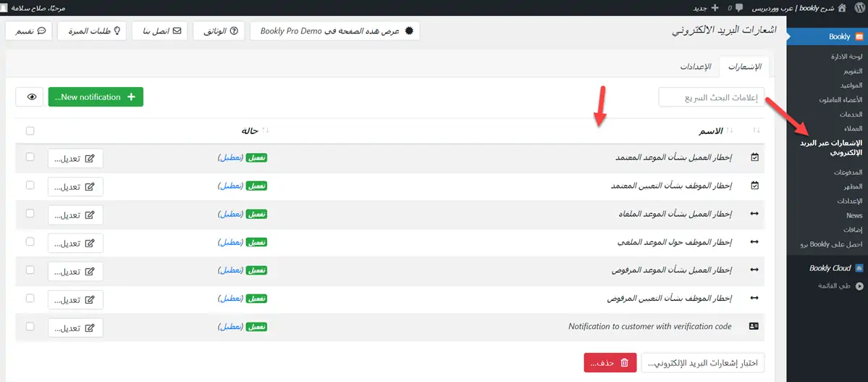This screenshot has height=382, width=868.
Task: Click اختبار إشعارات البريد الإلكتروني test button
Action: click(703, 362)
